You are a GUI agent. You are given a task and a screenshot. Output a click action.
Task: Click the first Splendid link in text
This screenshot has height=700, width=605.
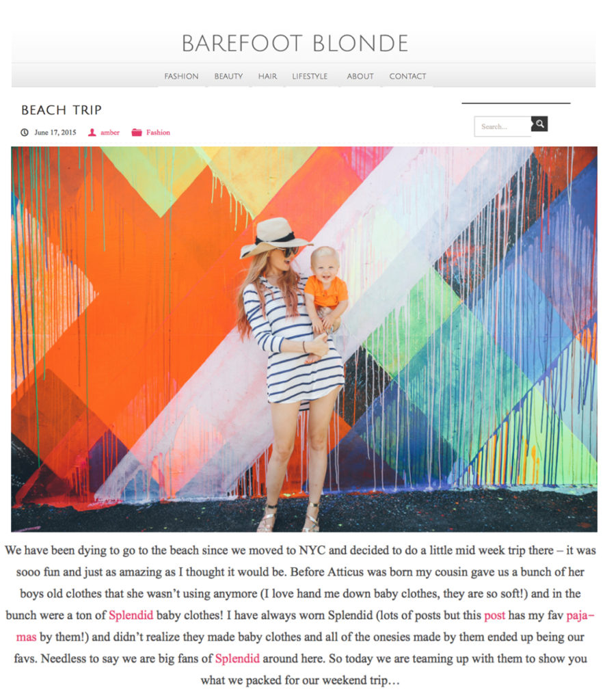pos(131,615)
